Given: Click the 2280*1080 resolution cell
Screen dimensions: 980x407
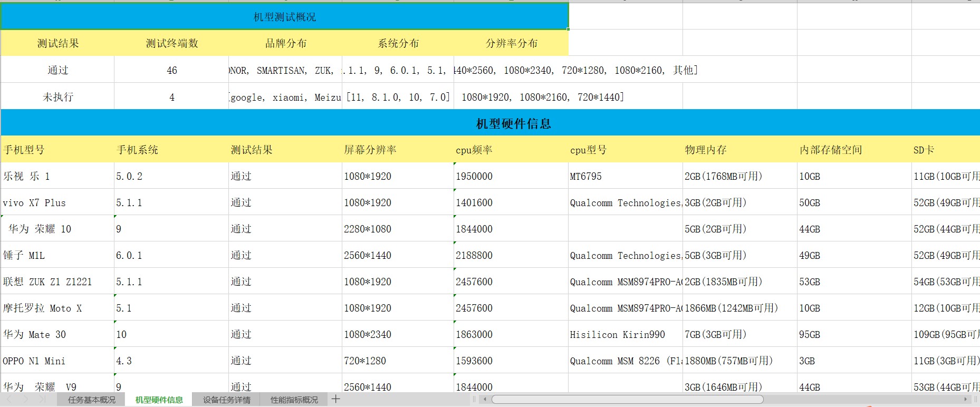Looking at the screenshot, I should click(398, 229).
